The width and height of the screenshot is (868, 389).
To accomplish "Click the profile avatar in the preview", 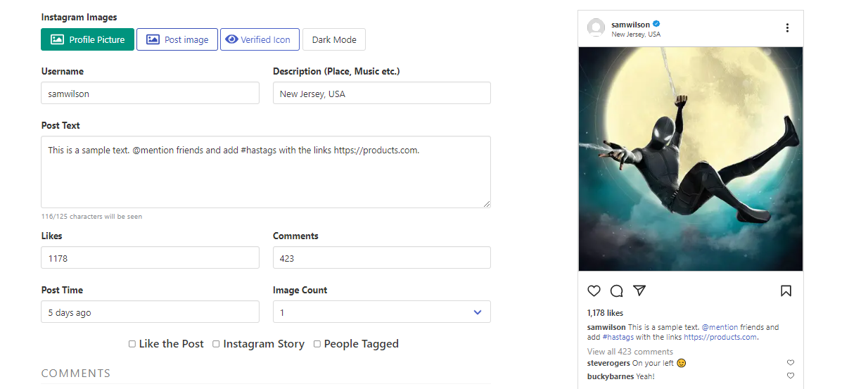I will click(x=596, y=28).
